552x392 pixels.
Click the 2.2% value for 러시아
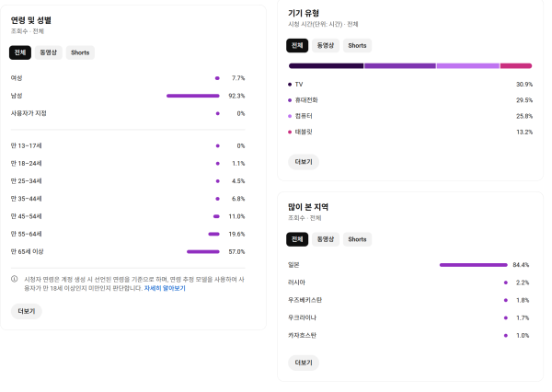click(x=523, y=282)
